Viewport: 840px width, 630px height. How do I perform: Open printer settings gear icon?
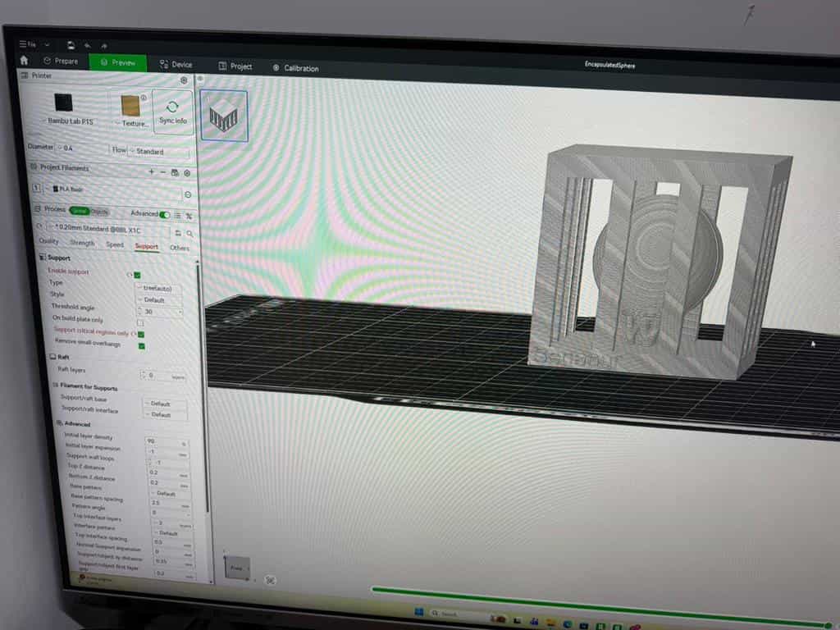click(x=184, y=80)
